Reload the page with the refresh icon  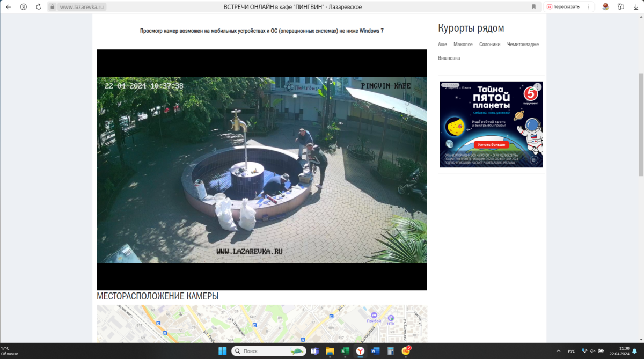coord(38,7)
